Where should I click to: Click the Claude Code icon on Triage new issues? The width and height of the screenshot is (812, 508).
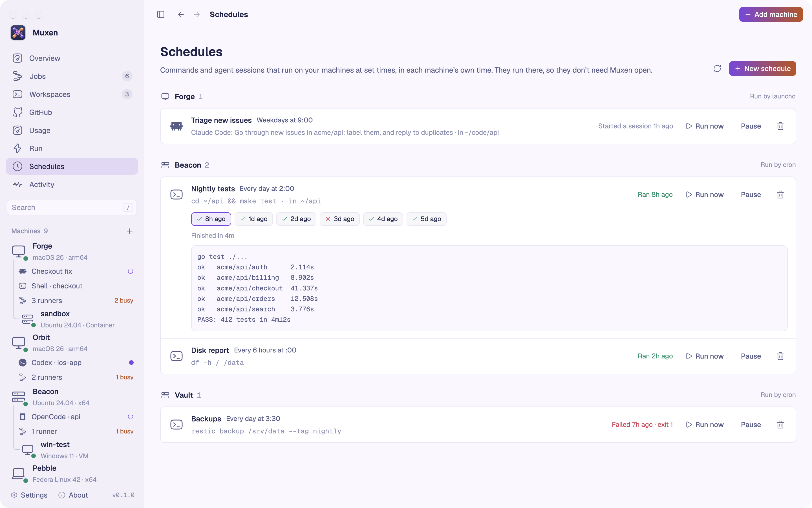[176, 126]
